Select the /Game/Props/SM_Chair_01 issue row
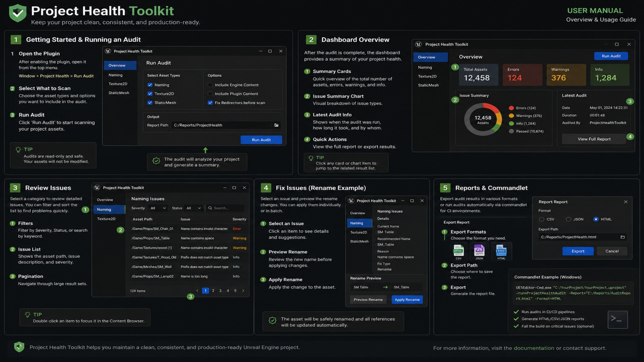Image resolution: width=644 pixels, height=362 pixels. 189,229
